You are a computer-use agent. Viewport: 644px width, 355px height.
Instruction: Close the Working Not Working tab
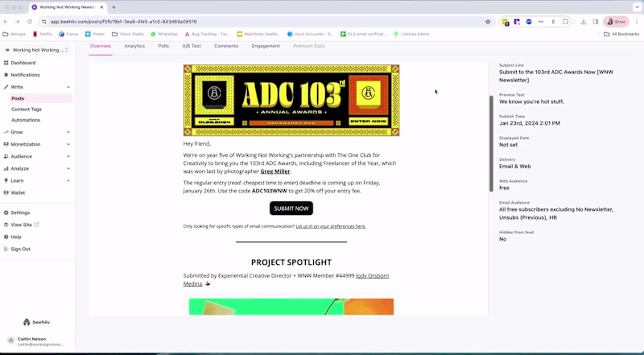click(101, 7)
